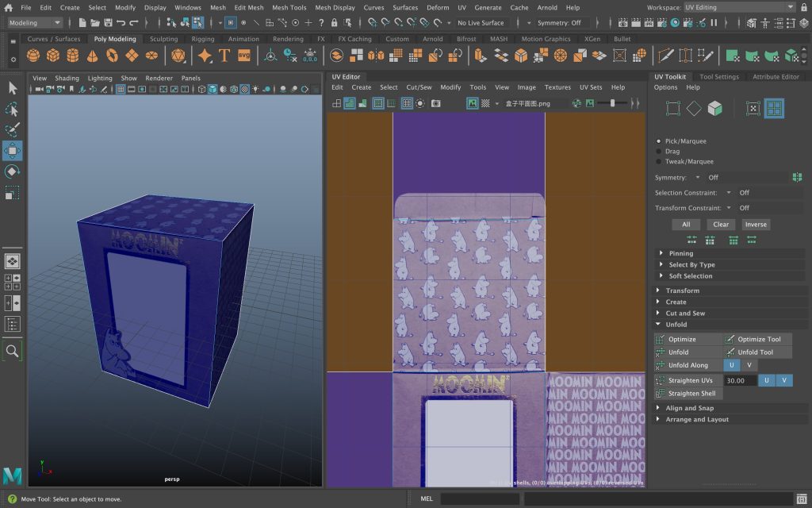The width and height of the screenshot is (812, 508).
Task: Create a polygon cube from the shelf
Action: point(53,56)
